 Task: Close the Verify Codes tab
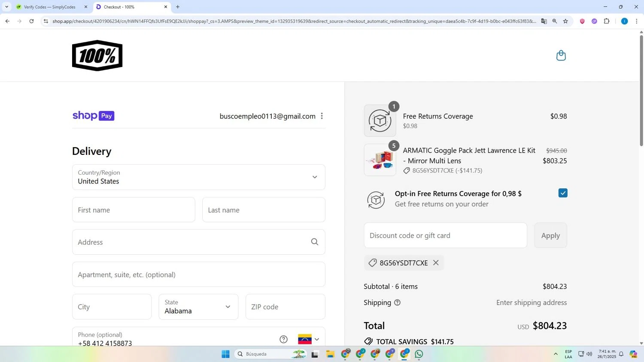click(85, 7)
